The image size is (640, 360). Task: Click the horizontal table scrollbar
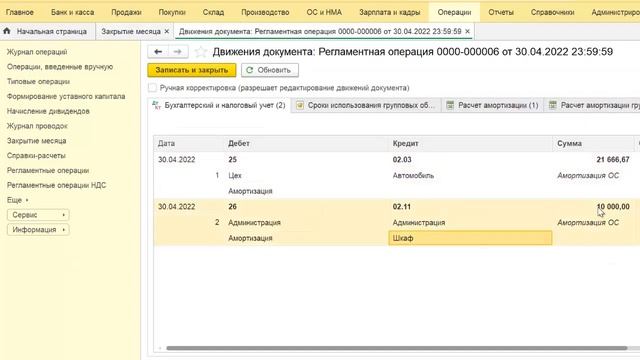396,348
